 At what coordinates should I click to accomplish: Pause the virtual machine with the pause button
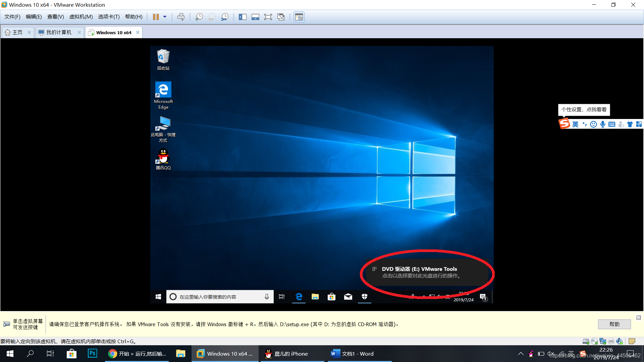pos(156,17)
